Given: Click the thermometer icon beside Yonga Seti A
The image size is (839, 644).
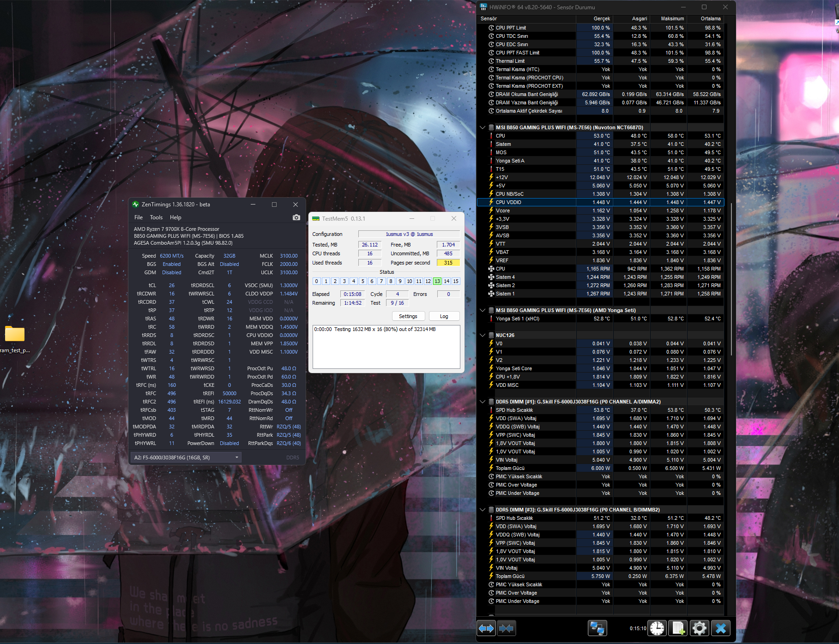Looking at the screenshot, I should (x=491, y=161).
